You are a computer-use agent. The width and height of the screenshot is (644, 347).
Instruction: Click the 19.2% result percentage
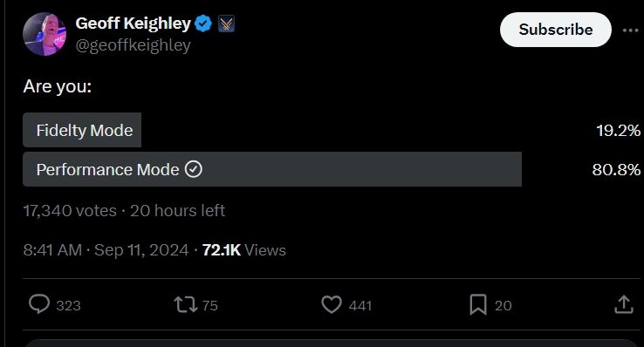tap(618, 131)
